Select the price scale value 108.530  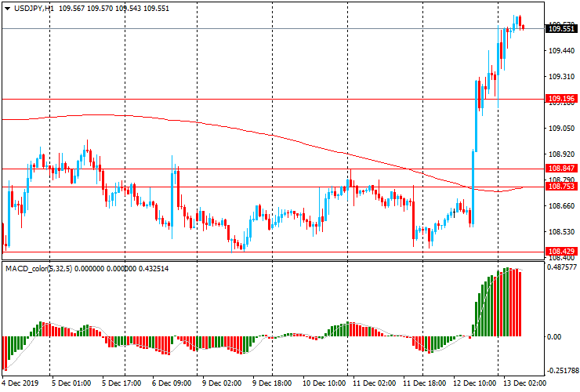(x=561, y=232)
